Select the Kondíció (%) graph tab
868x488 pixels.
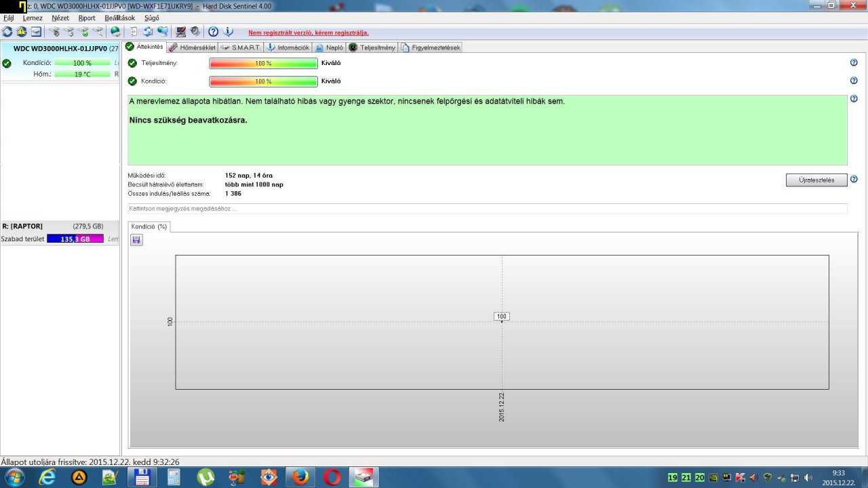click(x=149, y=226)
